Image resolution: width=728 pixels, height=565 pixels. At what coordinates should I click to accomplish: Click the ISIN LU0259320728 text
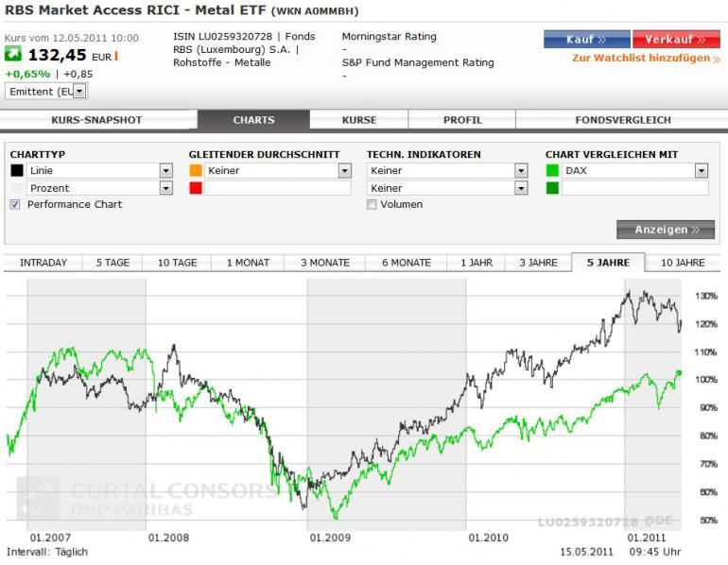[222, 37]
